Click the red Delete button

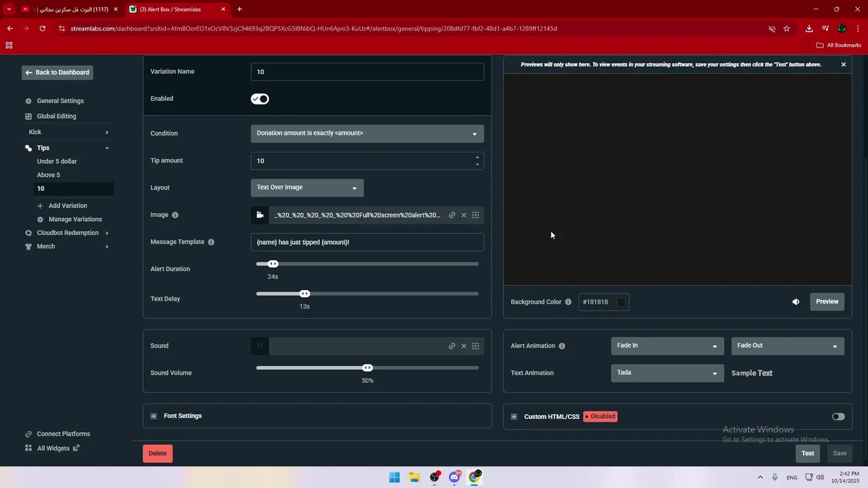(x=157, y=453)
